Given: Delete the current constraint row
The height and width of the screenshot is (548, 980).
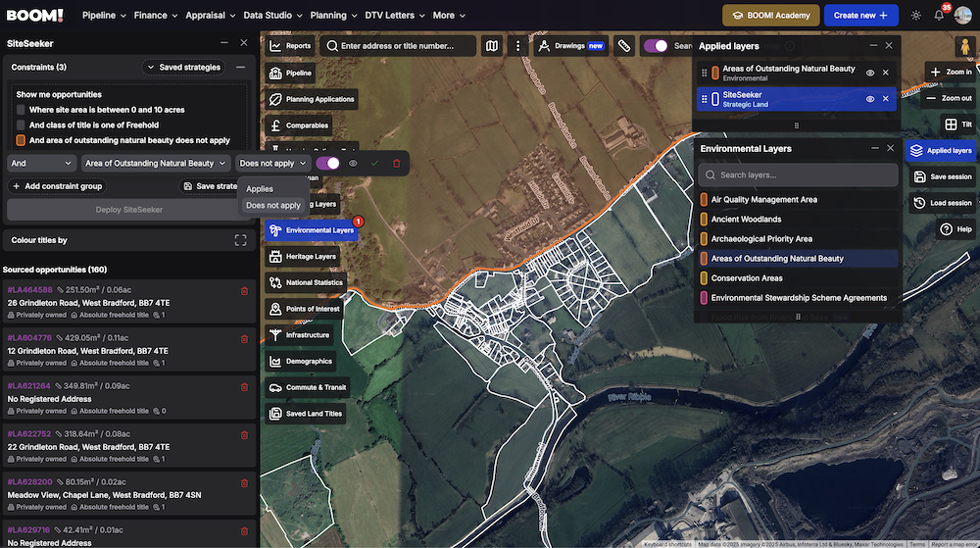Looking at the screenshot, I should pos(396,163).
